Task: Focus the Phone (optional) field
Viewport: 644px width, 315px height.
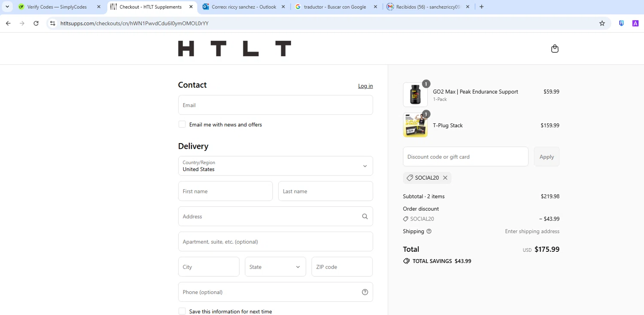Action: coord(276,292)
